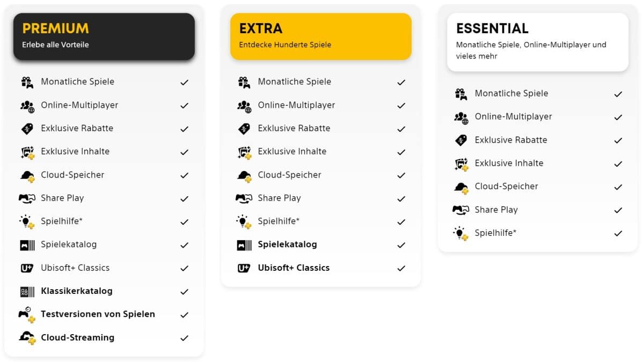Click the Spielhilfe lightbulb icon in Essential

(461, 233)
